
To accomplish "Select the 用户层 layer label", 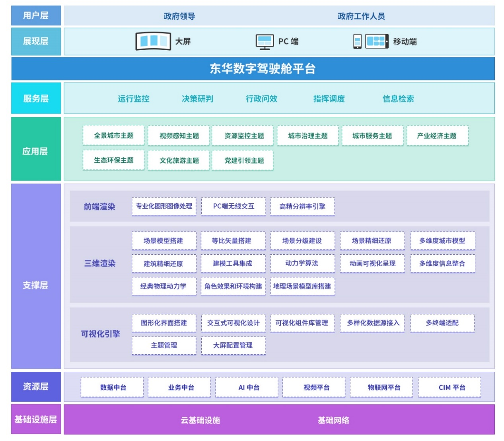I will coord(36,16).
